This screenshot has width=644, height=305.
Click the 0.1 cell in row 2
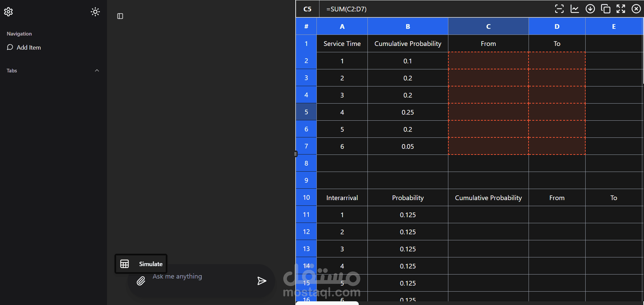pyautogui.click(x=408, y=61)
